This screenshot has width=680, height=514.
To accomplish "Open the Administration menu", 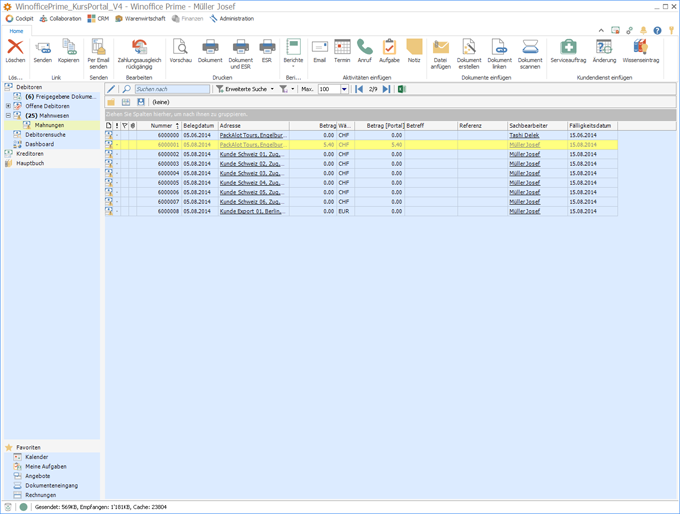I will 232,19.
